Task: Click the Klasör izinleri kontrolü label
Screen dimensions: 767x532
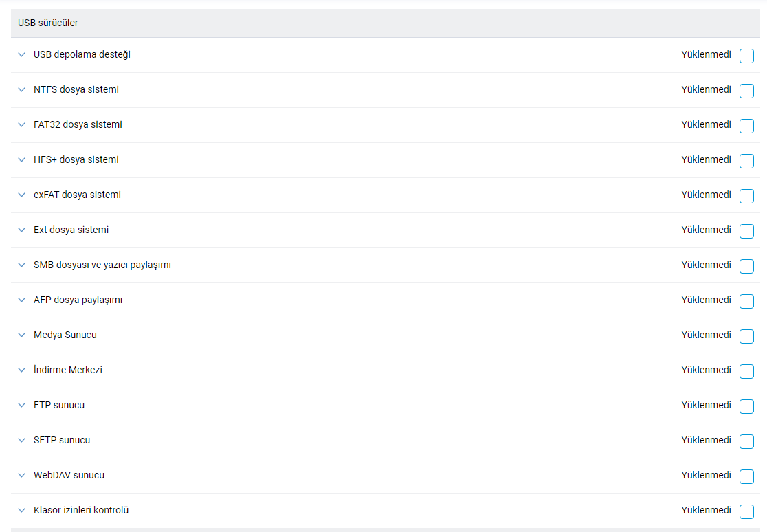Action: point(81,510)
